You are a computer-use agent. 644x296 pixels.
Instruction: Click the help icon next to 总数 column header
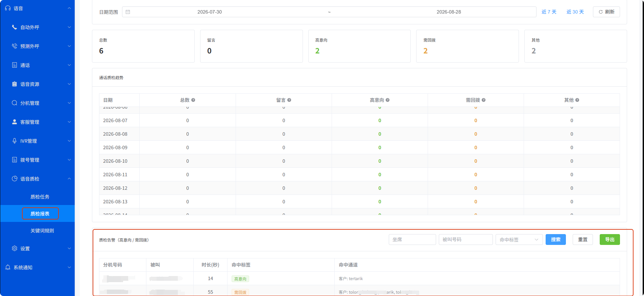pos(193,100)
